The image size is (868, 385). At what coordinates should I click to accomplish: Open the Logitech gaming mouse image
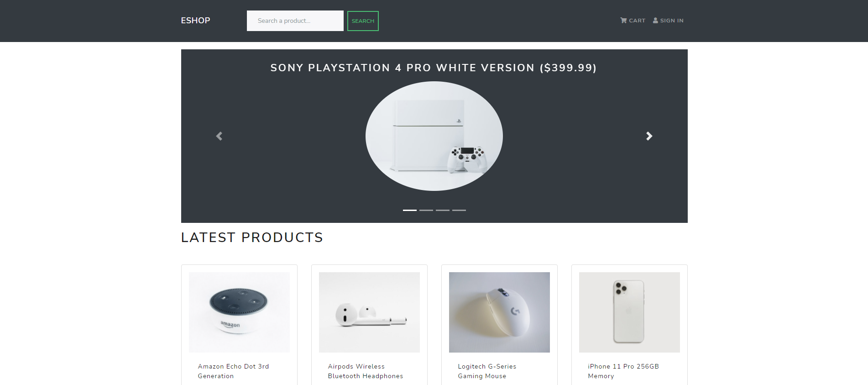pyautogui.click(x=499, y=312)
